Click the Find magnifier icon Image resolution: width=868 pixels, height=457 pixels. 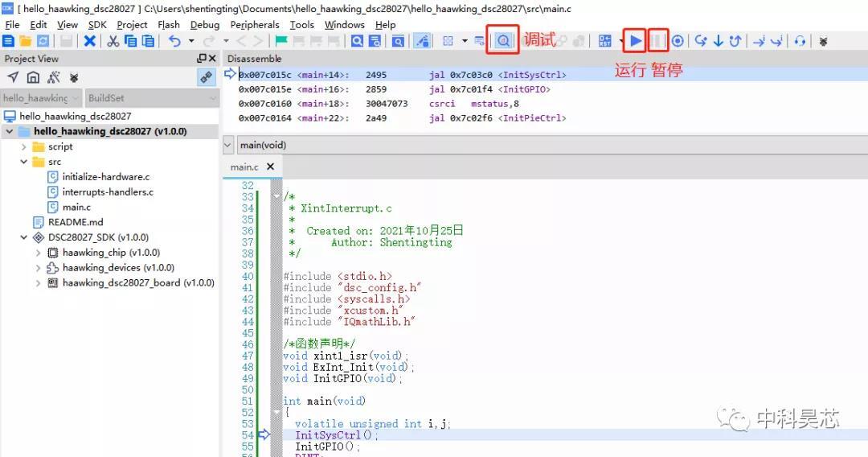(x=358, y=41)
